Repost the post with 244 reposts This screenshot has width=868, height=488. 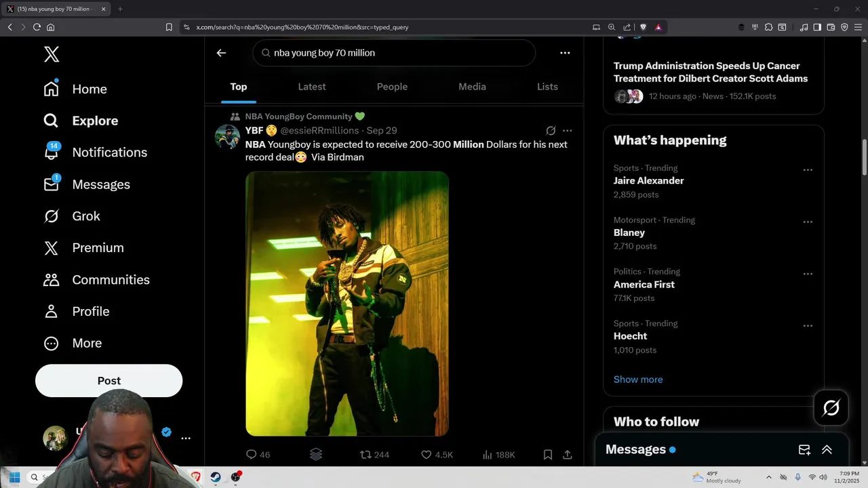coord(374,455)
